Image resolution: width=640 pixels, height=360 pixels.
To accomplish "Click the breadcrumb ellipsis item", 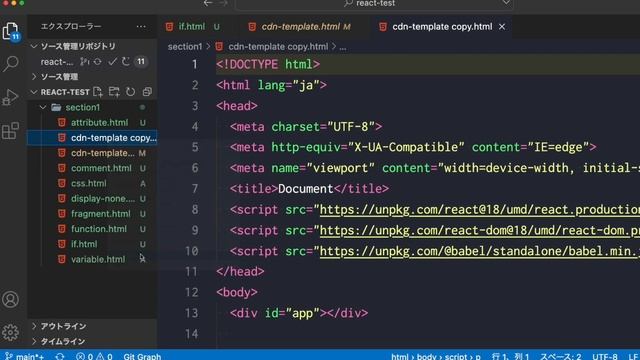I will click(x=343, y=47).
